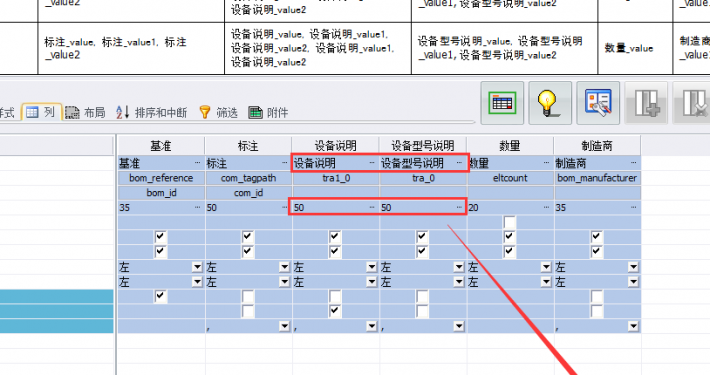Open the 筛选 filter funnel tab
710x375 pixels.
(x=218, y=112)
